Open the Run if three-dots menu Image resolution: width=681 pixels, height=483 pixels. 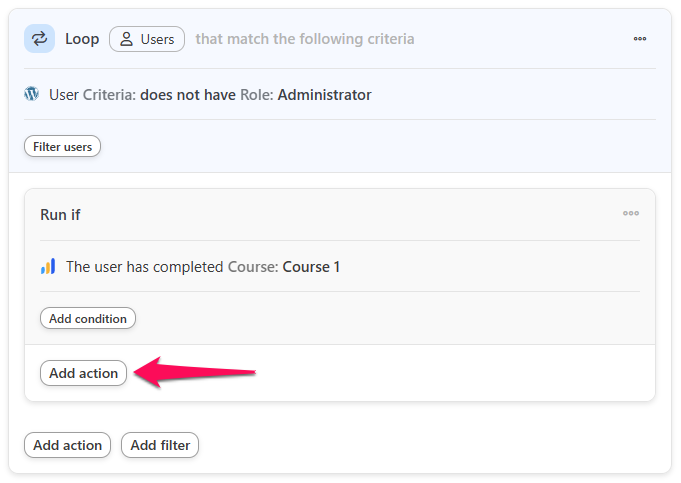pyautogui.click(x=631, y=213)
